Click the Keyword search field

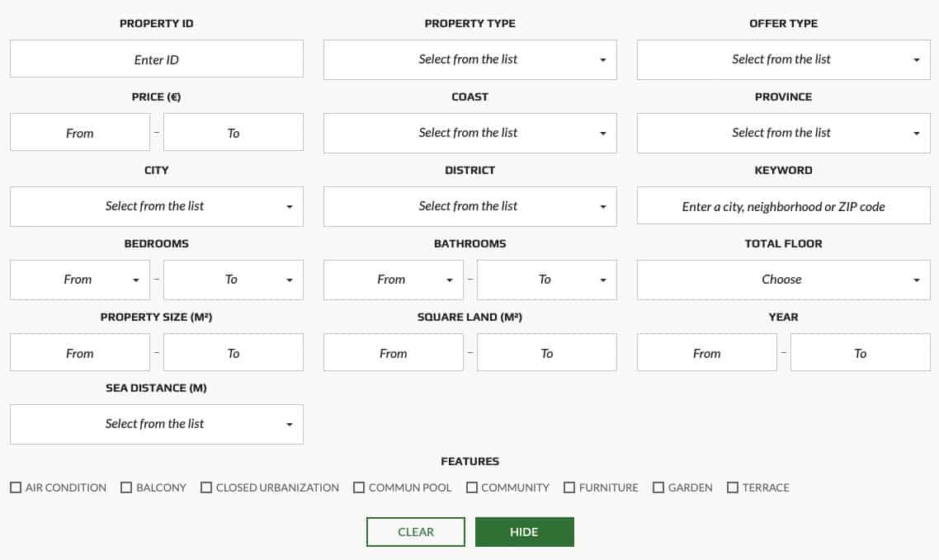point(783,206)
